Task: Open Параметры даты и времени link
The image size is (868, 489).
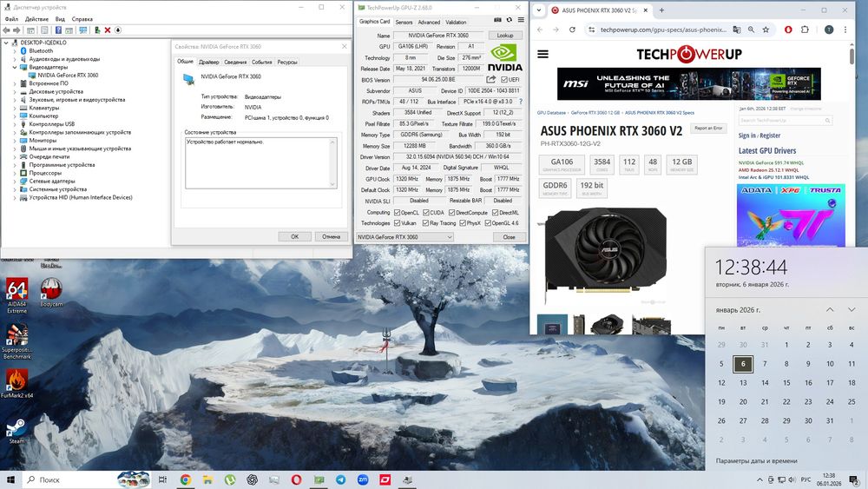Action: [756, 460]
